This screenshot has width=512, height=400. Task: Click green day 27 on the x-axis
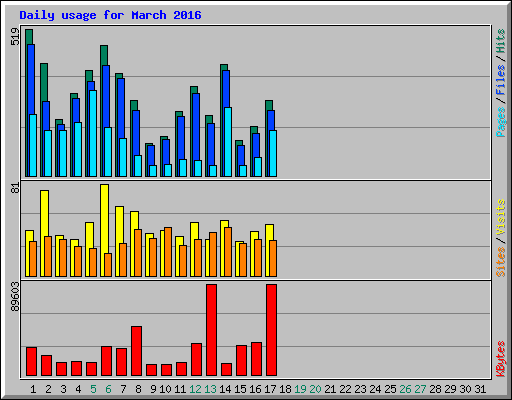point(420,389)
